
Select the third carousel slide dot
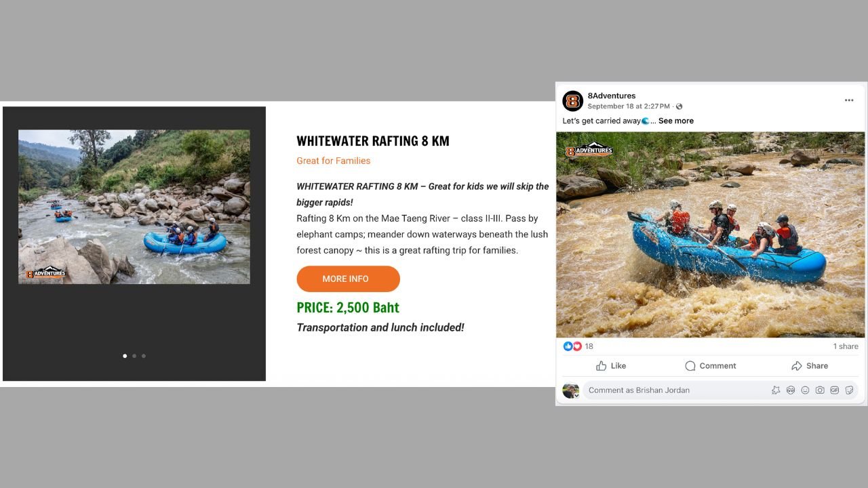144,356
